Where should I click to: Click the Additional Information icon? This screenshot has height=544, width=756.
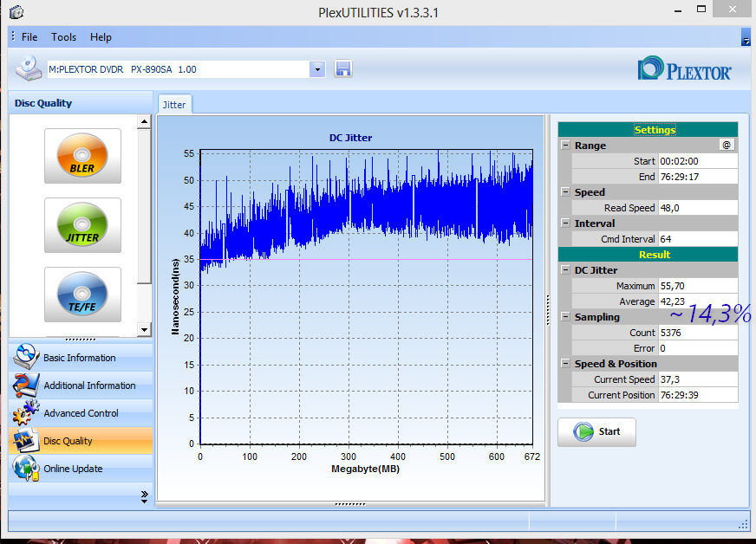(25, 385)
